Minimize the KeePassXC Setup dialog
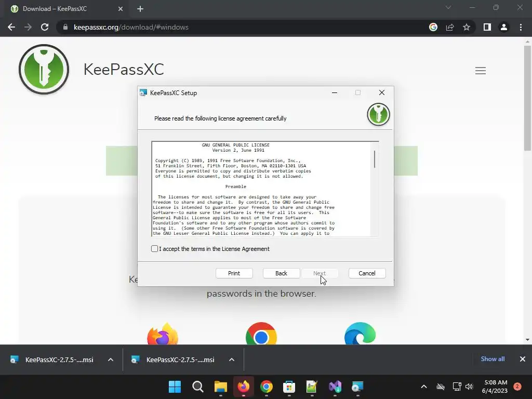The image size is (532, 399). [x=335, y=92]
